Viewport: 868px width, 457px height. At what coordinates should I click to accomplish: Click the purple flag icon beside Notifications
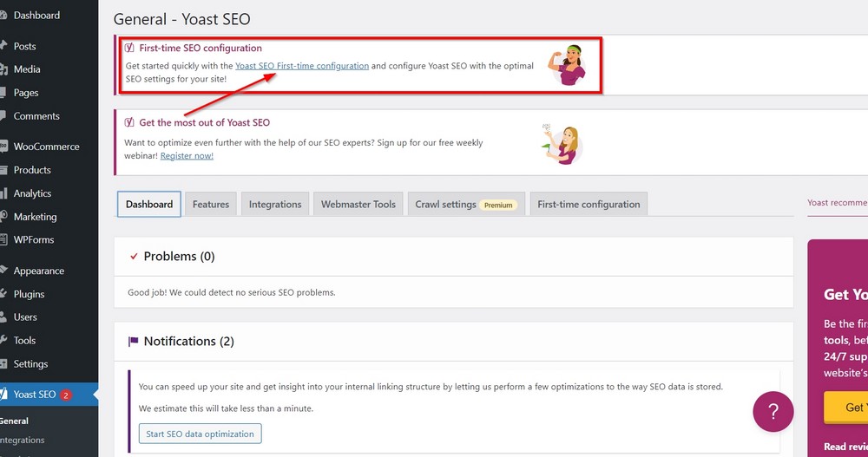tap(133, 342)
